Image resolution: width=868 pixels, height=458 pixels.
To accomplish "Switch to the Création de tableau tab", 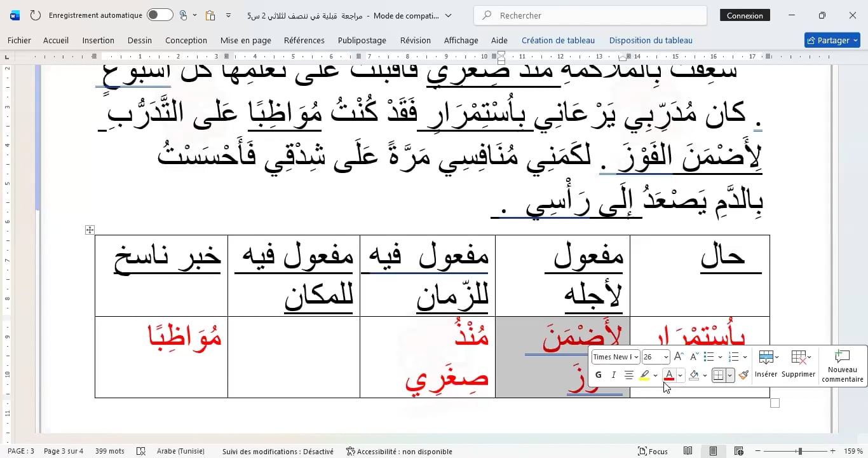I will click(x=558, y=40).
